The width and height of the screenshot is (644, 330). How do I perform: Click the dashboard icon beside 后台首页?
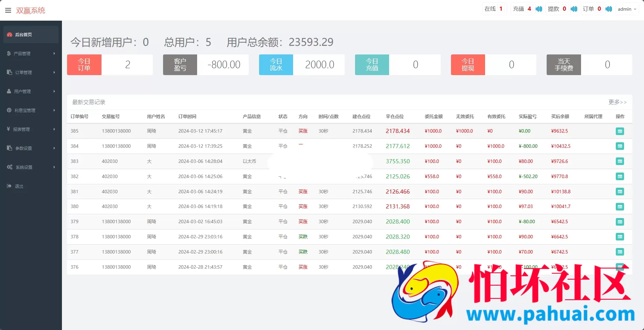(x=9, y=34)
